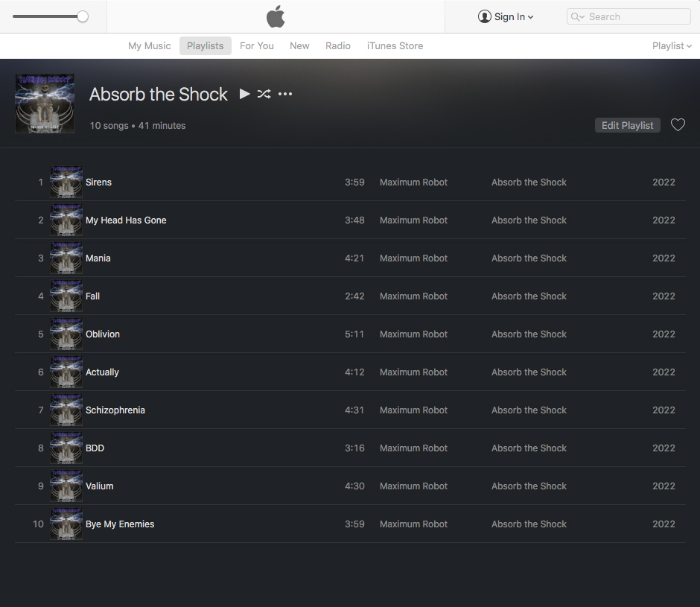This screenshot has width=700, height=607.
Task: Shuffle the Absorb the Shock playlist
Action: [x=264, y=94]
